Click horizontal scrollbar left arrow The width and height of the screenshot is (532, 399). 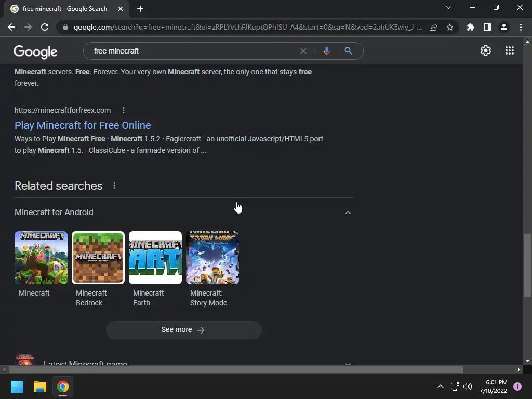click(4, 369)
